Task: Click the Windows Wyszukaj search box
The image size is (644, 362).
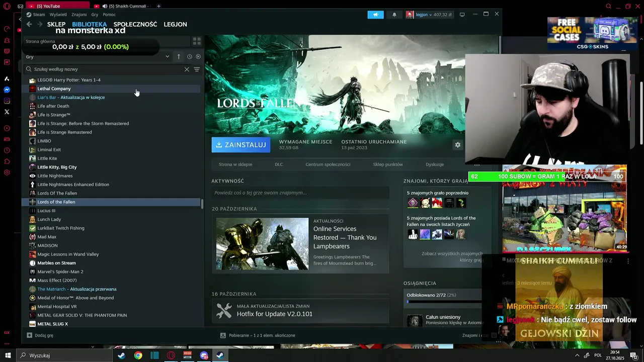Action: tap(64, 355)
